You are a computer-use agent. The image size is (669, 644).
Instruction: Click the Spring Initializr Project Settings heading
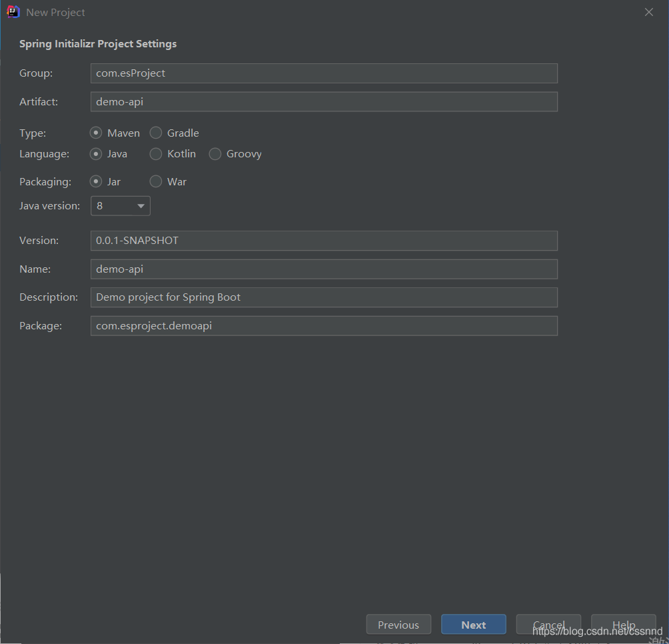pos(98,44)
